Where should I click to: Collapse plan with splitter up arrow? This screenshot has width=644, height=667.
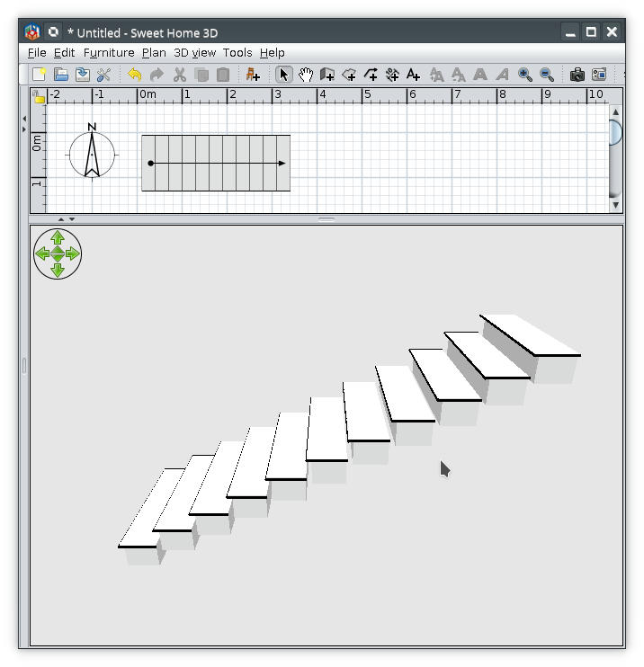tap(61, 219)
